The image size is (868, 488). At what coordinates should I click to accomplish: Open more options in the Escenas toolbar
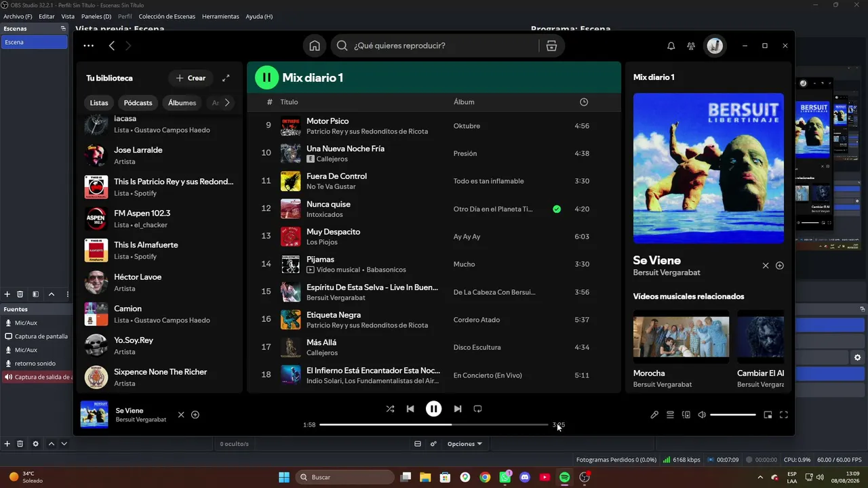[x=67, y=294]
